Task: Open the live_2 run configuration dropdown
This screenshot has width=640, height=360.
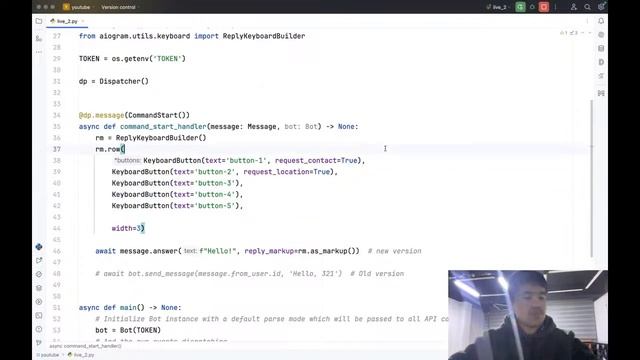Action: click(498, 7)
